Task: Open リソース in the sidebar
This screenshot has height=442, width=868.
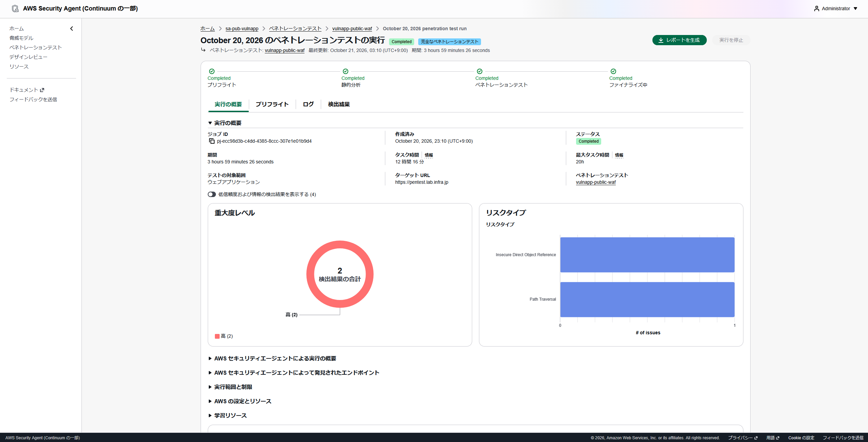Action: (19, 67)
